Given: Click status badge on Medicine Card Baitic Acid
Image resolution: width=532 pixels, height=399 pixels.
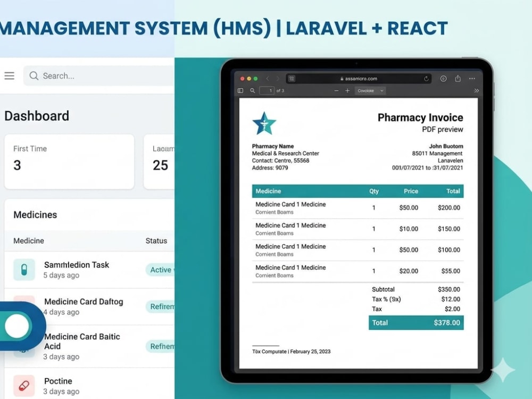Looking at the screenshot, I should click(160, 346).
